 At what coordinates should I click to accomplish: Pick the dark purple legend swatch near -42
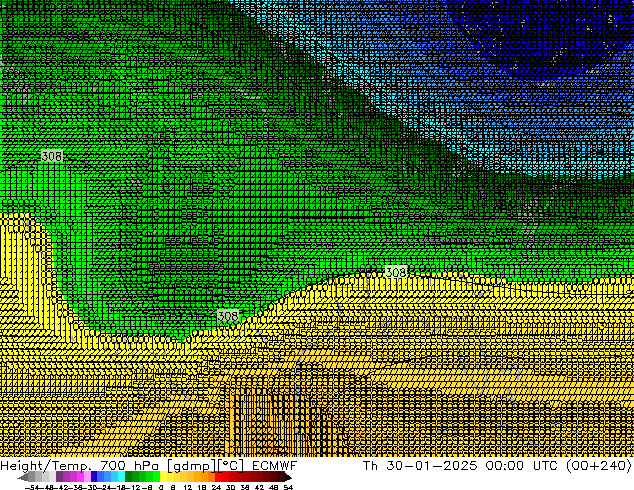tap(59, 477)
